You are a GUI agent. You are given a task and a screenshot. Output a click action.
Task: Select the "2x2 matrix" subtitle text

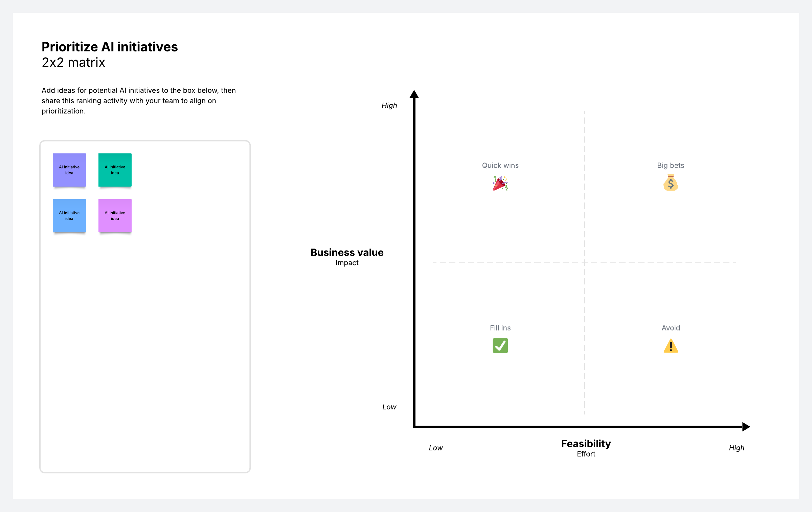73,63
